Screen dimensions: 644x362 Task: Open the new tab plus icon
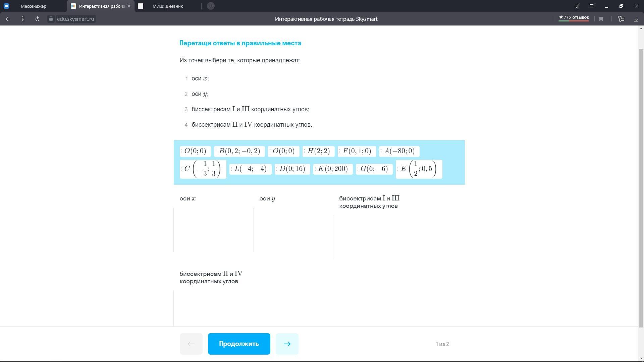click(x=211, y=6)
